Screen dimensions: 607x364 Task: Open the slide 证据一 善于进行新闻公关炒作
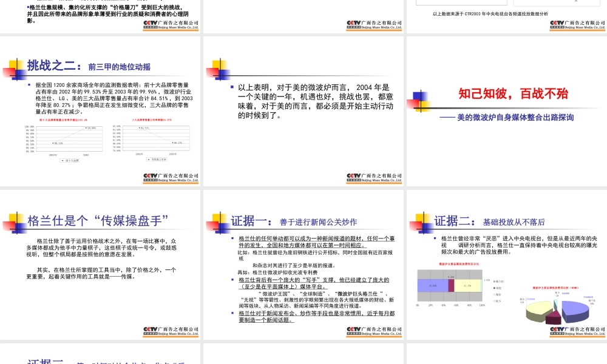point(303,265)
